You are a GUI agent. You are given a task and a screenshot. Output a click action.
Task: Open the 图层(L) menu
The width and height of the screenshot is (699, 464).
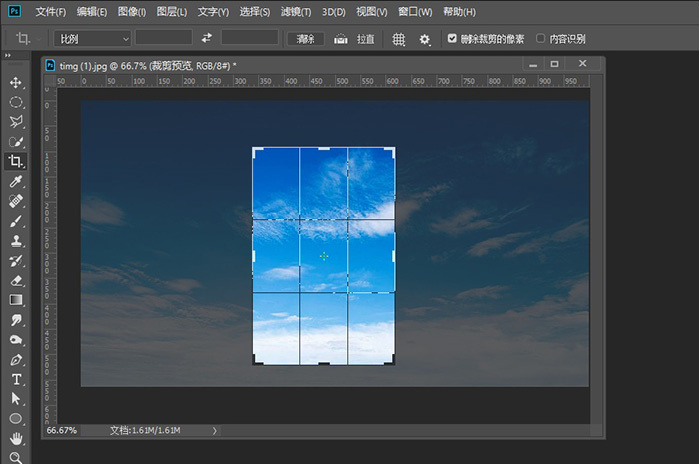pyautogui.click(x=173, y=12)
